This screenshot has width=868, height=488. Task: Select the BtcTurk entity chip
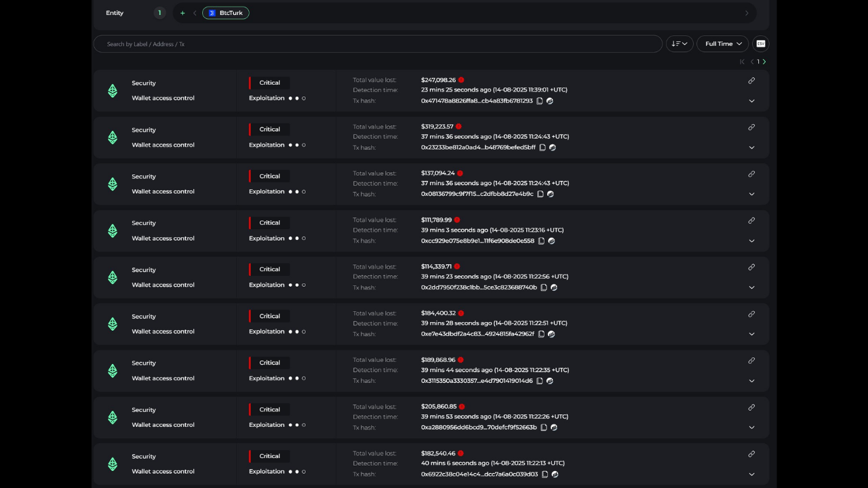tap(226, 13)
